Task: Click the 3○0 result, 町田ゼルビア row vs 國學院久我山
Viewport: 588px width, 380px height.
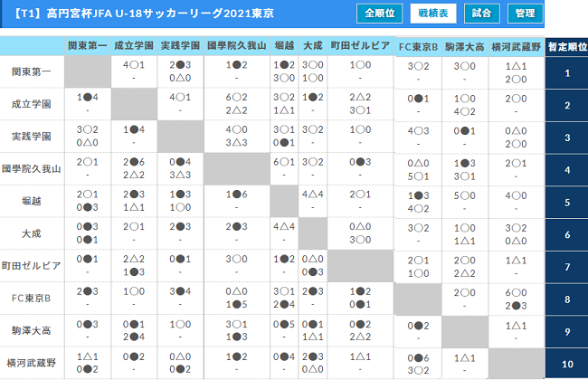Action: tap(237, 259)
